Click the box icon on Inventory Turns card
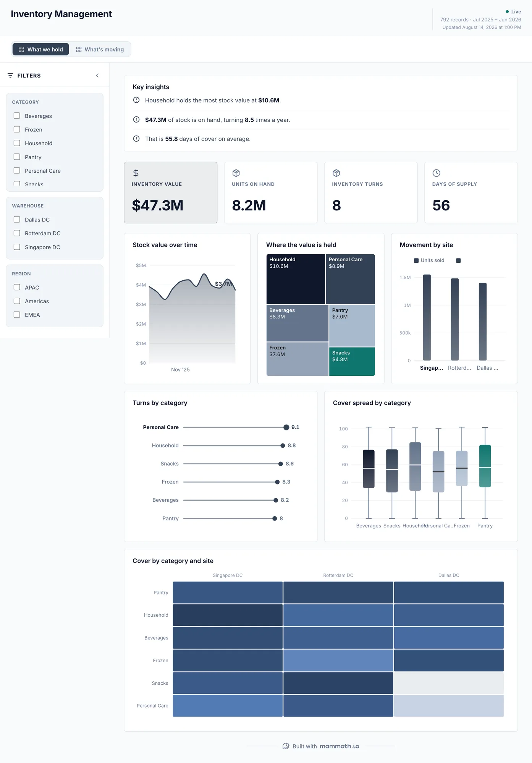Image resolution: width=532 pixels, height=763 pixels. click(x=336, y=173)
